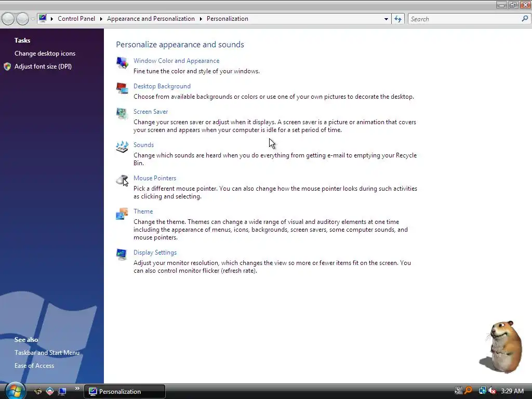Open Window Color and Appearance link

point(177,61)
